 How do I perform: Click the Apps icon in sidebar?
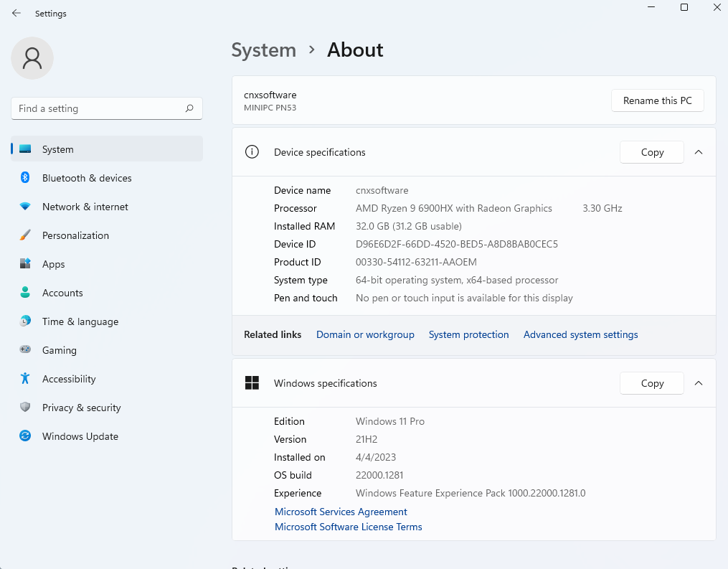pos(25,263)
